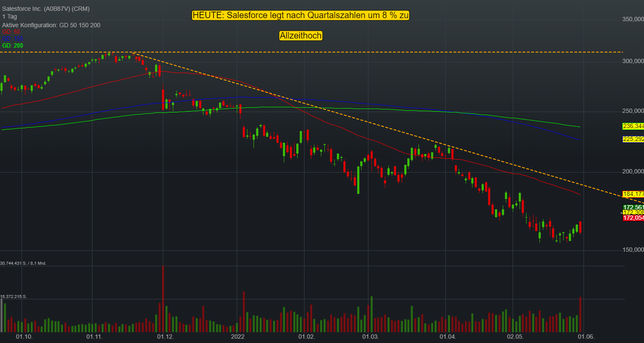Viewport: 644px width, 343px height.
Task: Click the 300,000 price axis label
Action: [633, 61]
